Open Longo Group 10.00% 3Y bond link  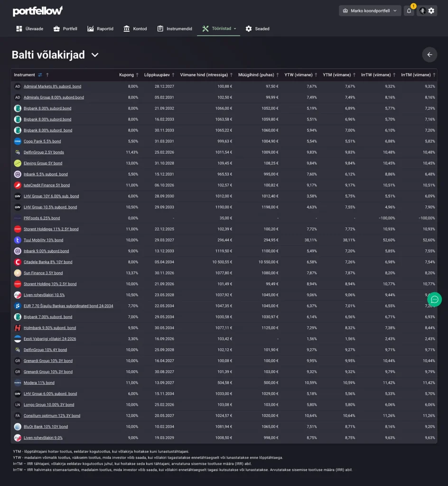tap(49, 405)
